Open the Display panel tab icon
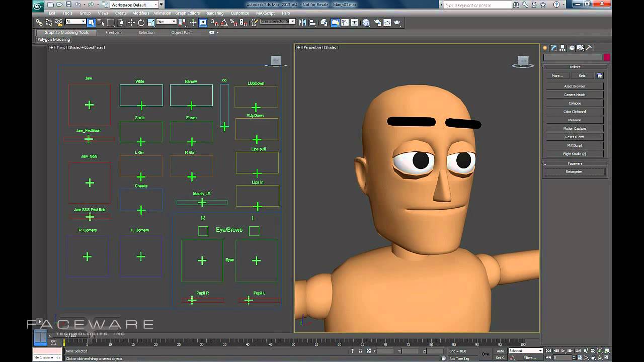 point(580,48)
